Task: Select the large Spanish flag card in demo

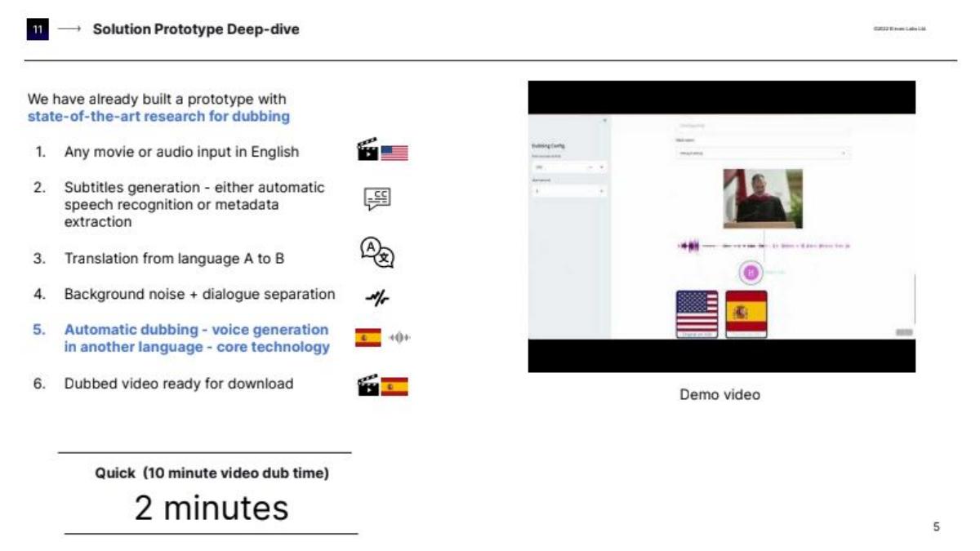Action: (x=746, y=313)
